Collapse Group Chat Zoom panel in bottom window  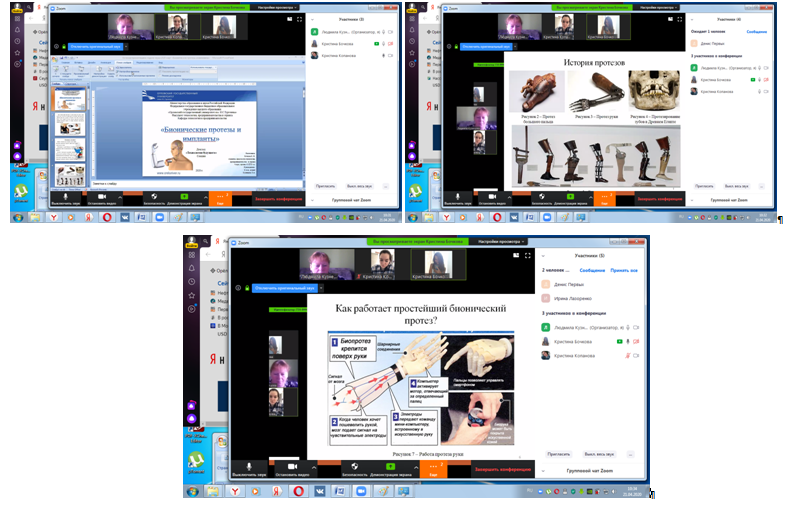click(546, 469)
